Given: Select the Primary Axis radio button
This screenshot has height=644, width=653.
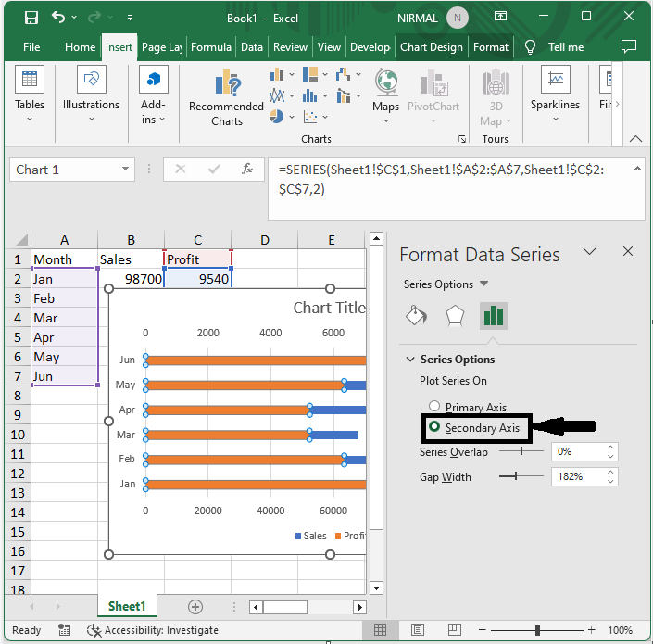Looking at the screenshot, I should coord(433,407).
